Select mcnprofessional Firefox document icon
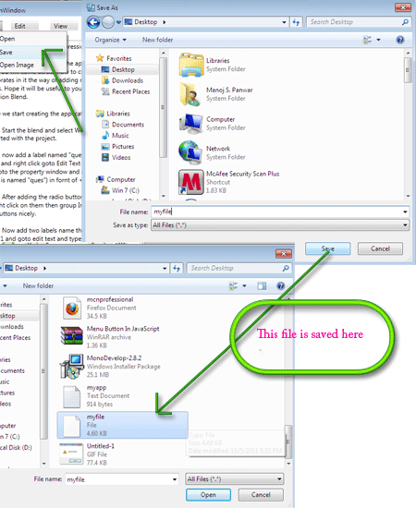 (x=72, y=308)
